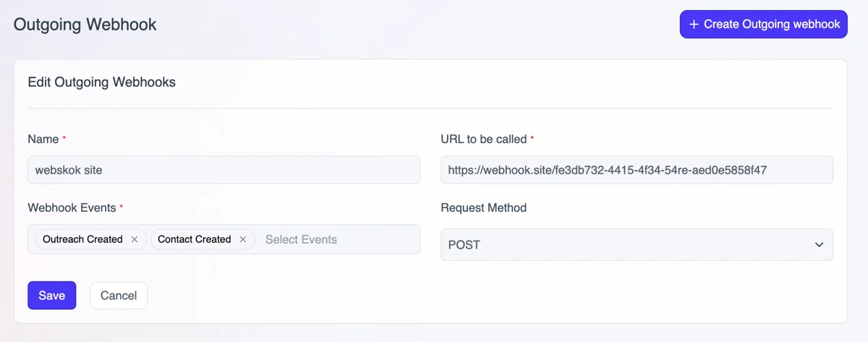
Task: Remove the Outreach Created event tag
Action: point(135,239)
